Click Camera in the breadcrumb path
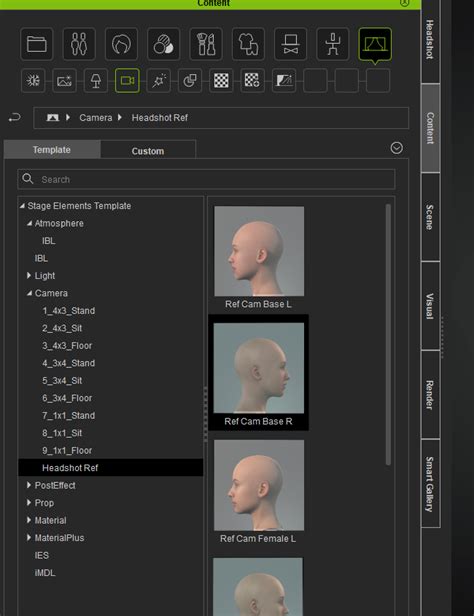 (96, 118)
